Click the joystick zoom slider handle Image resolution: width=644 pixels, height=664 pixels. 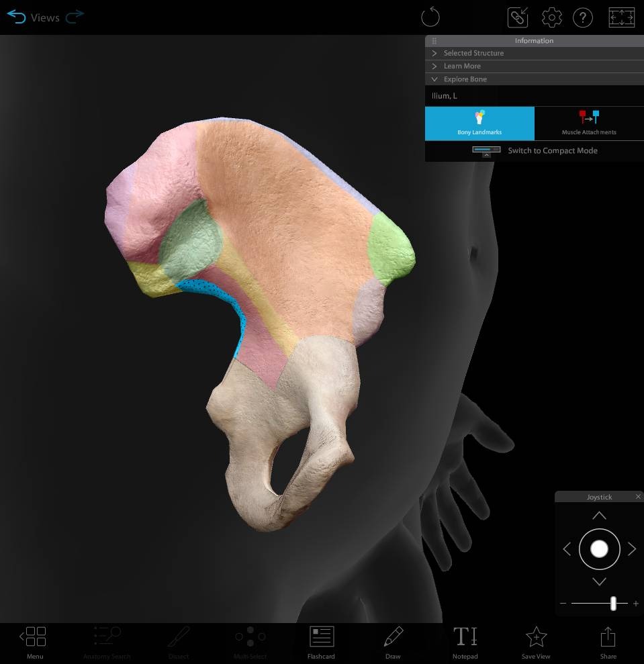click(x=613, y=604)
